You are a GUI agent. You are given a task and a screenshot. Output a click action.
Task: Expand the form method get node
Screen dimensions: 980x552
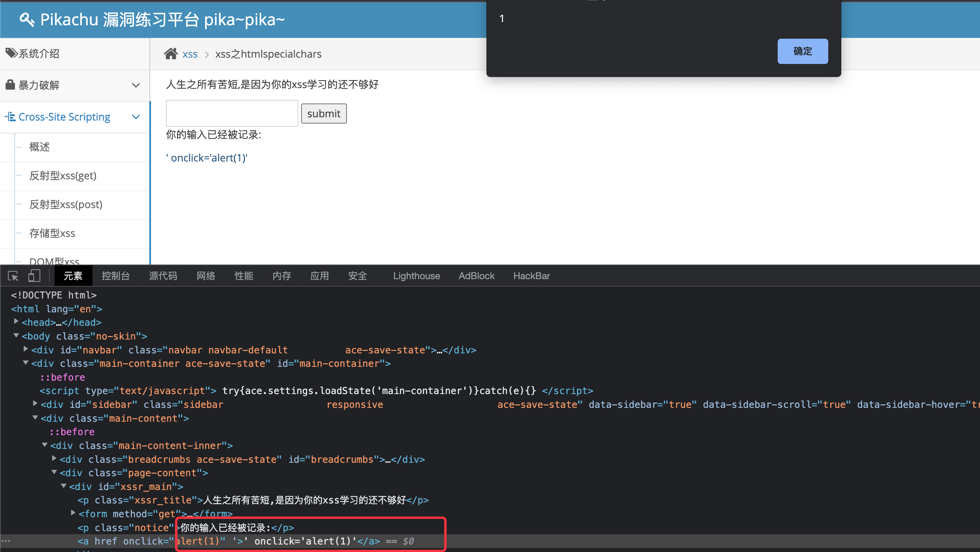[x=73, y=513]
